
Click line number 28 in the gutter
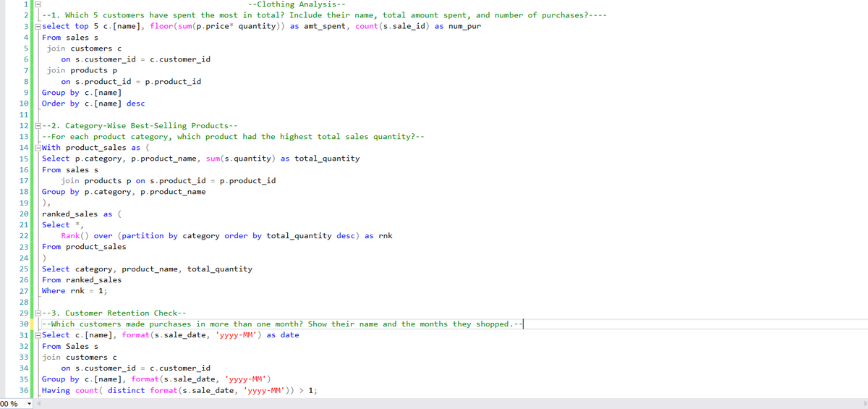[x=24, y=303]
